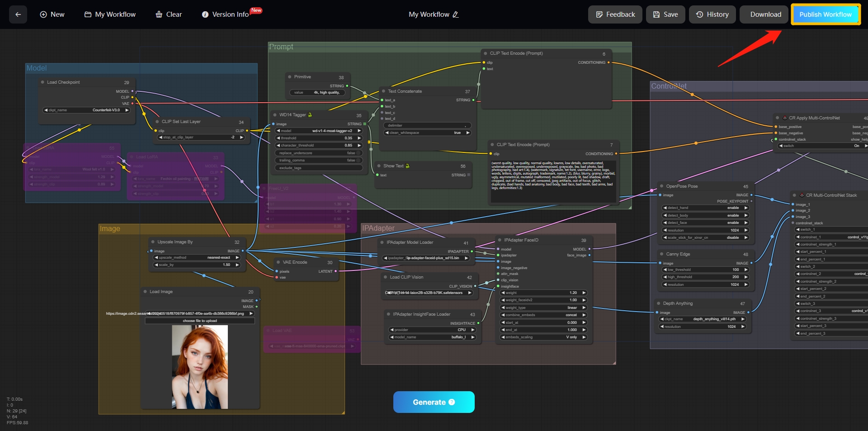Click the CR Multi-ControlNet Stack joystick icon
The height and width of the screenshot is (431, 868).
point(802,195)
